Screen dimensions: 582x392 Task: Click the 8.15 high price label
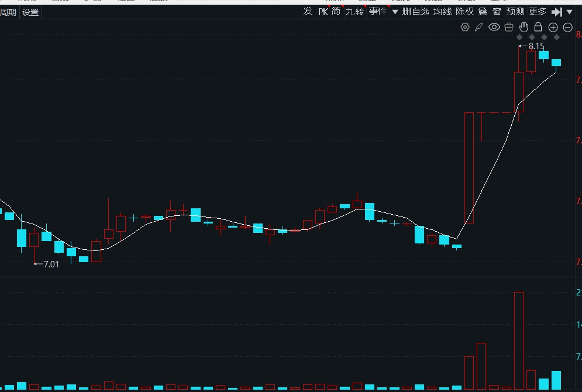pos(536,46)
